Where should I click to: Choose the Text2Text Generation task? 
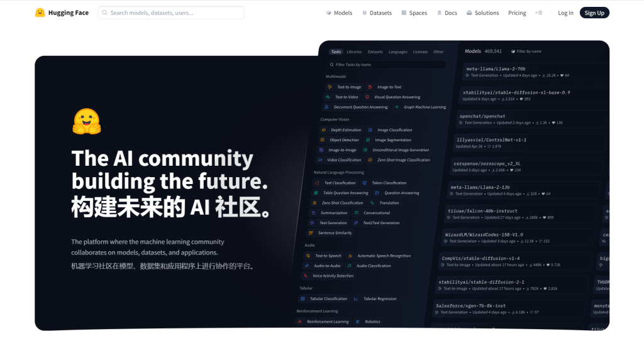pos(381,223)
